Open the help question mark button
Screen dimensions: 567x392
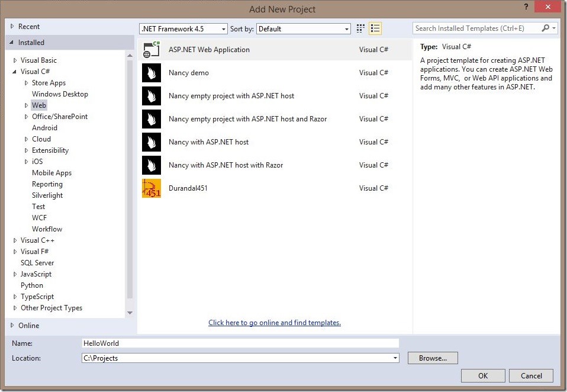click(x=526, y=7)
